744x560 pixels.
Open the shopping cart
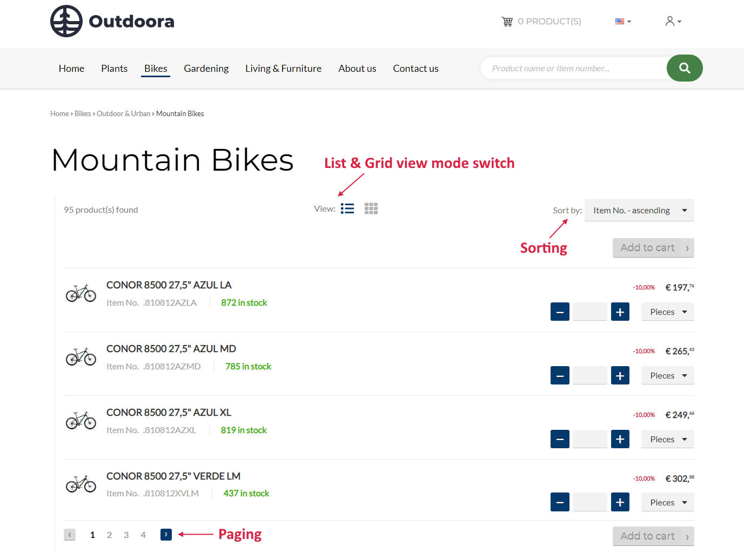pyautogui.click(x=507, y=21)
